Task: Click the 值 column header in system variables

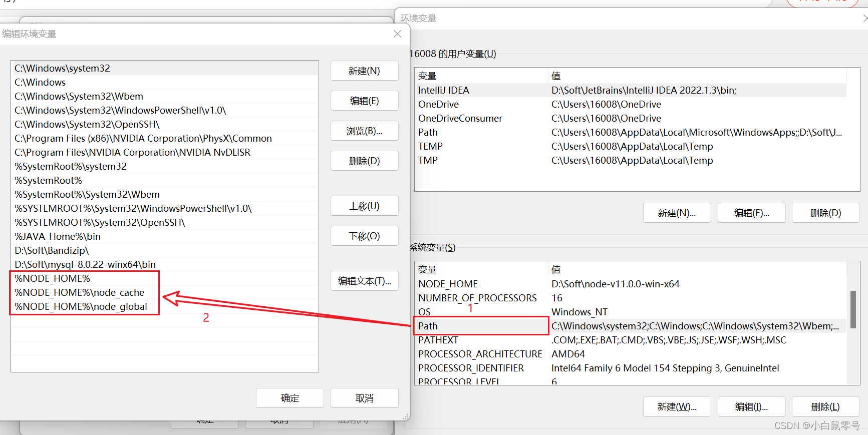Action: [697, 269]
